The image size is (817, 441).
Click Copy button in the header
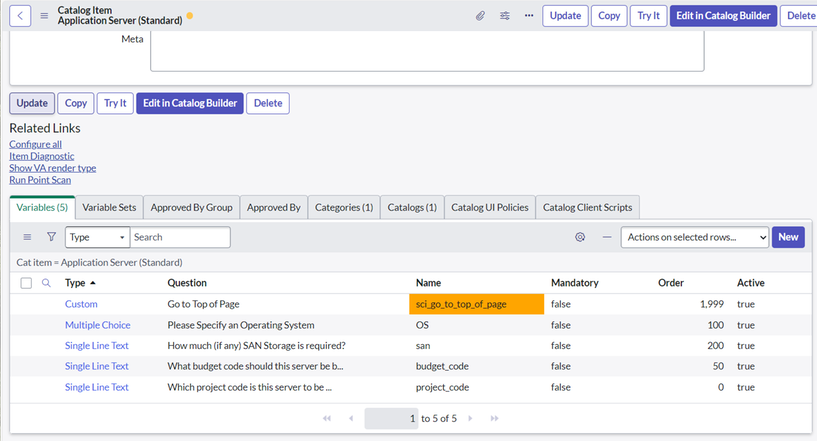[609, 16]
